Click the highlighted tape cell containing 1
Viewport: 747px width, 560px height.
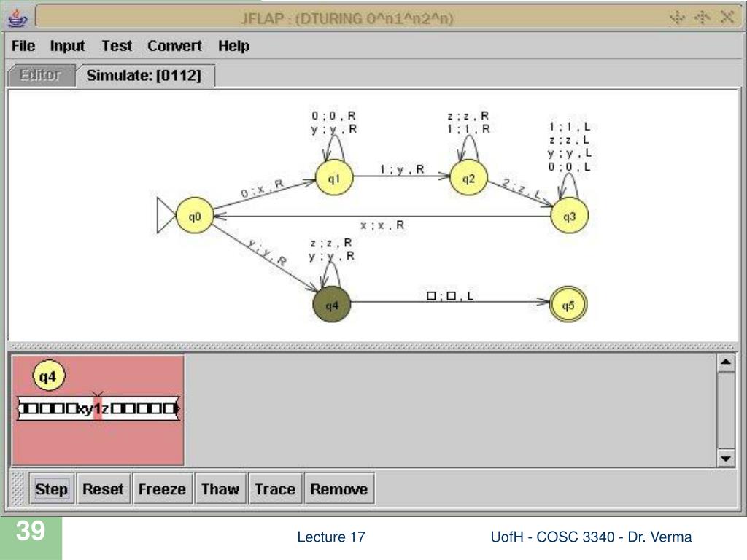coord(97,408)
